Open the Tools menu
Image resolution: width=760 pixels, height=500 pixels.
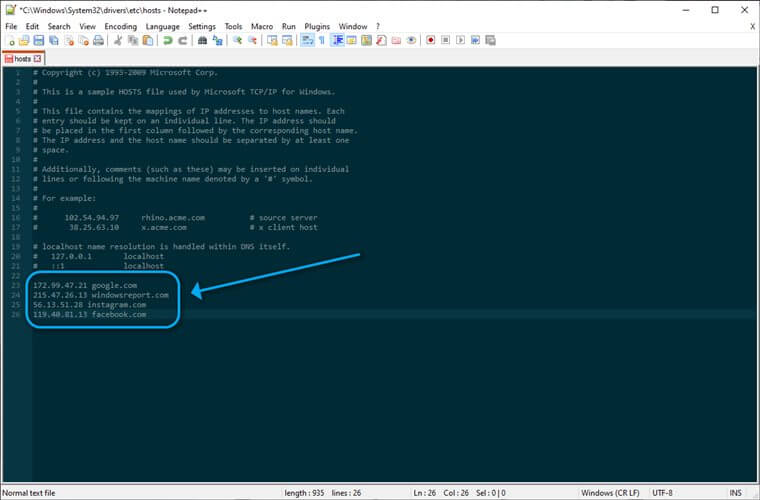pyautogui.click(x=233, y=27)
